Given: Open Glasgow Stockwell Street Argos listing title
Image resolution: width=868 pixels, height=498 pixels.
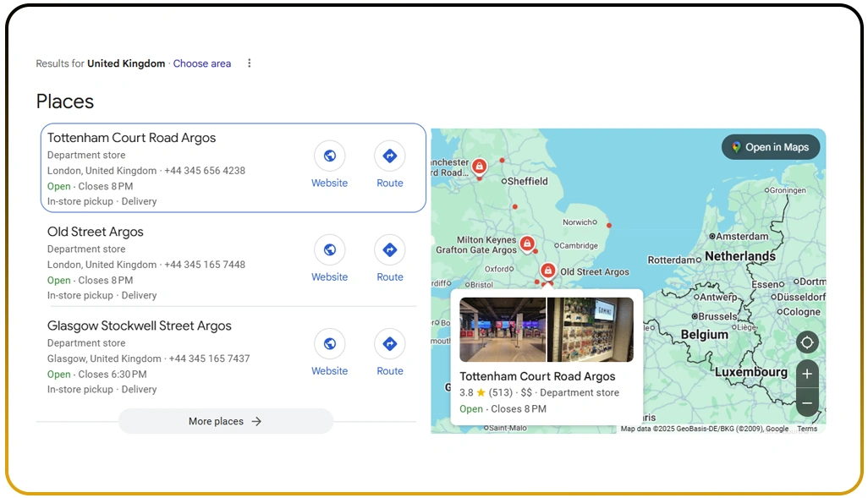Looking at the screenshot, I should (x=140, y=326).
